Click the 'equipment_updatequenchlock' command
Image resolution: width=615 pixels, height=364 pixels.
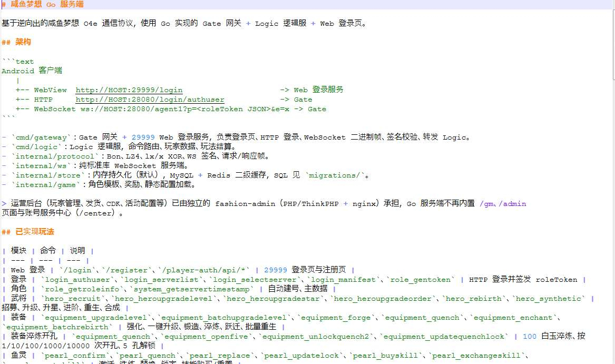click(x=444, y=336)
